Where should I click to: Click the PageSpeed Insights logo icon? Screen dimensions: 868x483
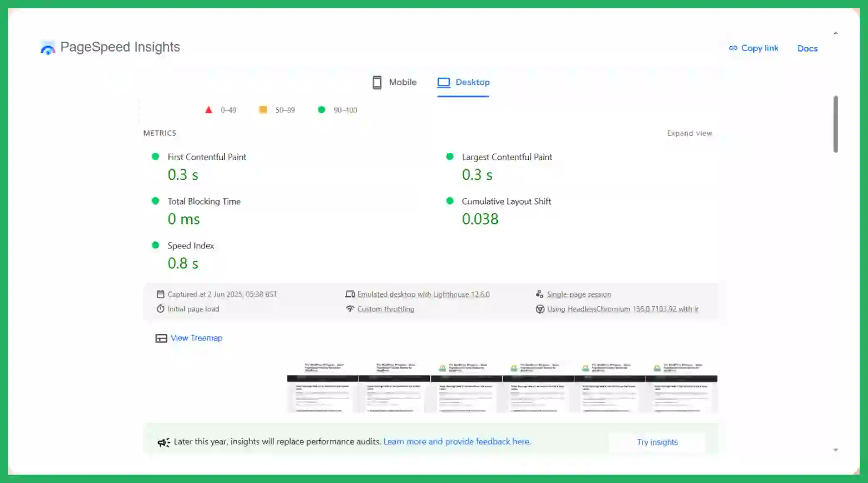pyautogui.click(x=47, y=48)
